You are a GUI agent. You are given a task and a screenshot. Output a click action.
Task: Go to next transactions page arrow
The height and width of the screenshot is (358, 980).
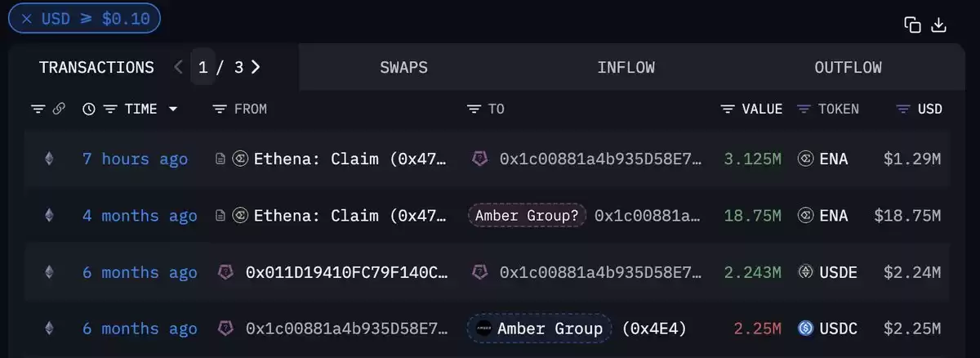256,67
